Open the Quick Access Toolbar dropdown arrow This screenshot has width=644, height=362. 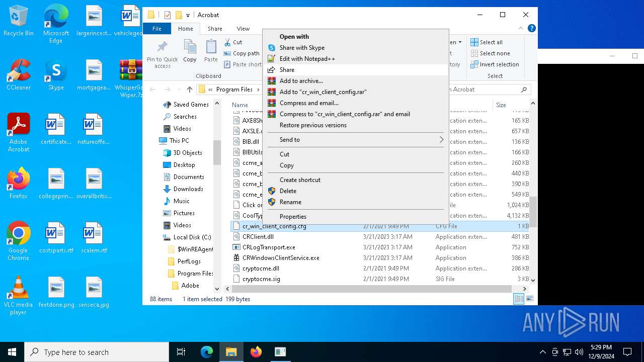pyautogui.click(x=188, y=15)
